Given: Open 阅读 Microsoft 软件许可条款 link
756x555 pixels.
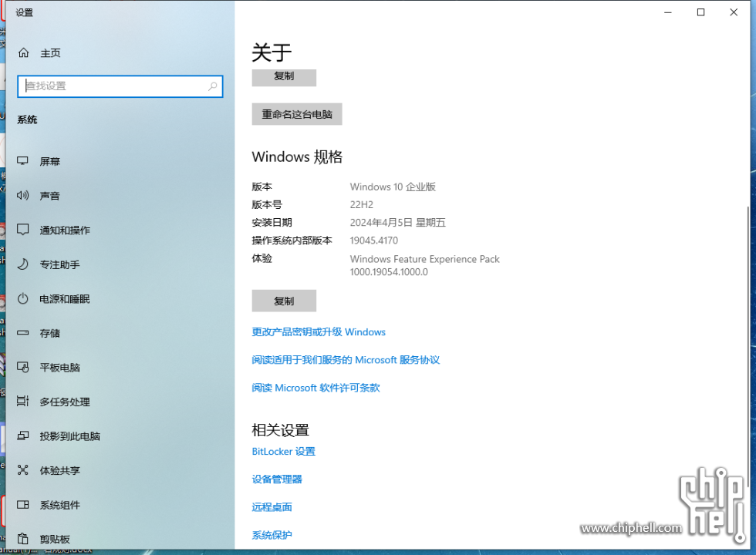Looking at the screenshot, I should click(316, 388).
